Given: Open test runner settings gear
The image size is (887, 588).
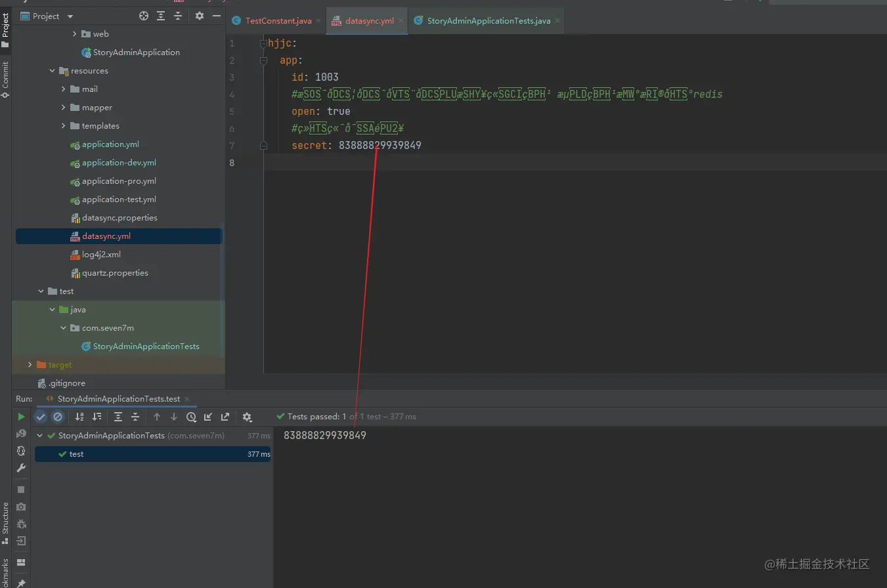Looking at the screenshot, I should click(248, 417).
